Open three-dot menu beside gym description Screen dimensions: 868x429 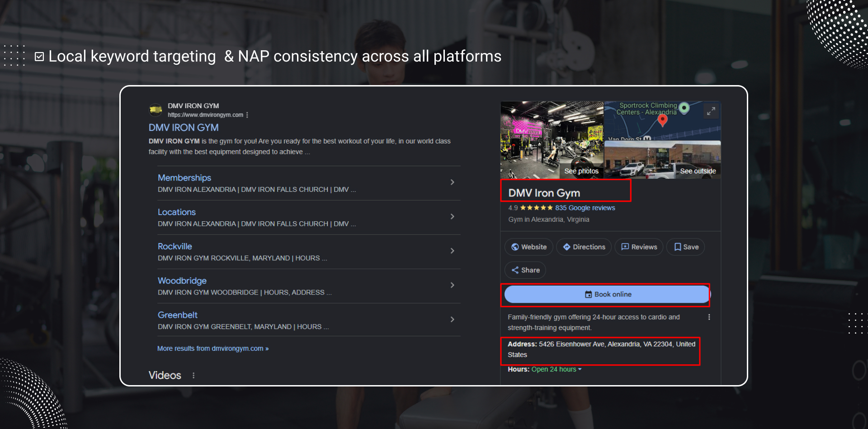(709, 317)
